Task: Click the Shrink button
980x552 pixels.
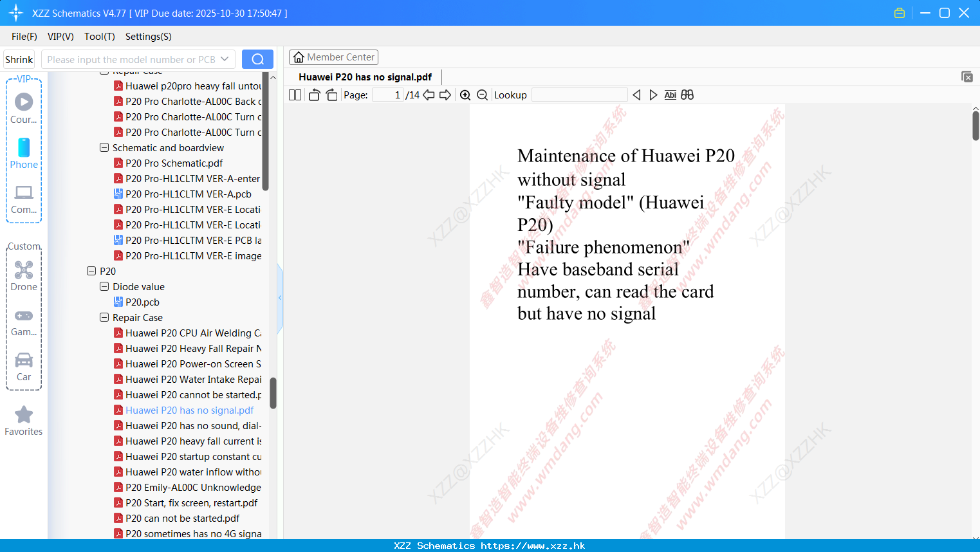Action: (x=19, y=59)
